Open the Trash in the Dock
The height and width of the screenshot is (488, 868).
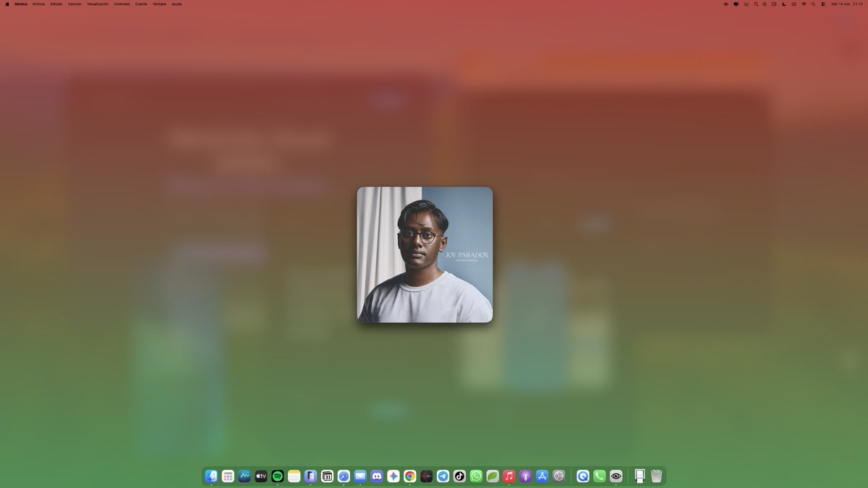pyautogui.click(x=656, y=476)
